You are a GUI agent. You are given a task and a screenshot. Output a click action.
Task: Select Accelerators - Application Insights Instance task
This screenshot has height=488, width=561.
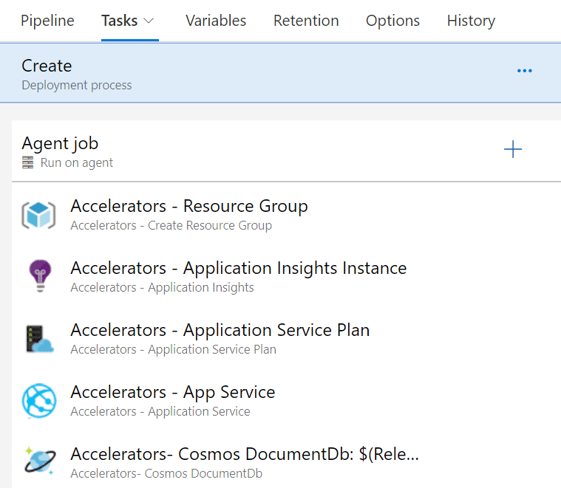tap(286, 277)
